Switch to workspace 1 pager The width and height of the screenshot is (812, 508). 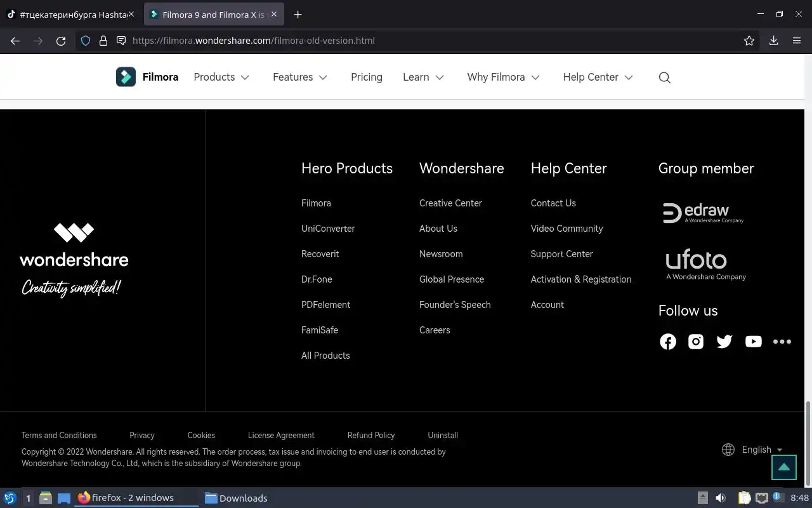pyautogui.click(x=28, y=498)
